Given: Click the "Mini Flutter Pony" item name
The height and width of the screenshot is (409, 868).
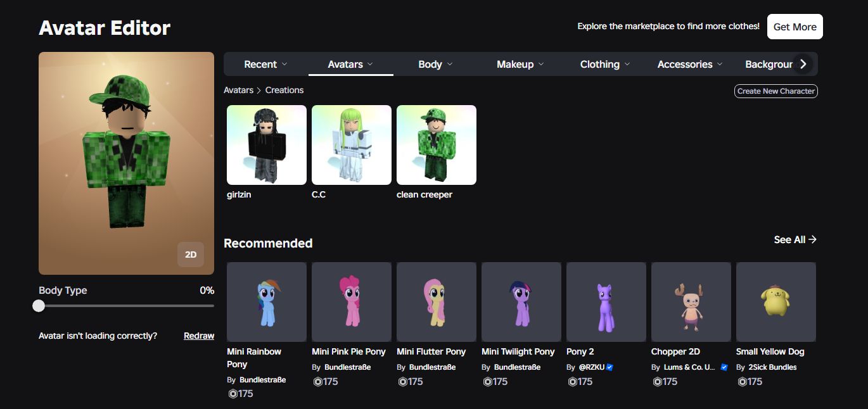Looking at the screenshot, I should point(431,351).
